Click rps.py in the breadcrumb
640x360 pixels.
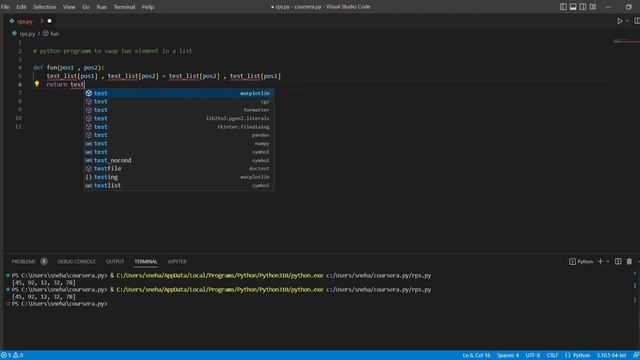[x=27, y=34]
